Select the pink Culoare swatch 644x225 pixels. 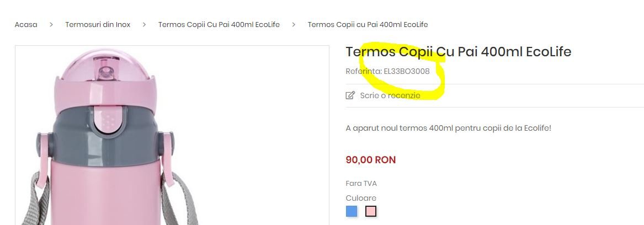pos(371,211)
